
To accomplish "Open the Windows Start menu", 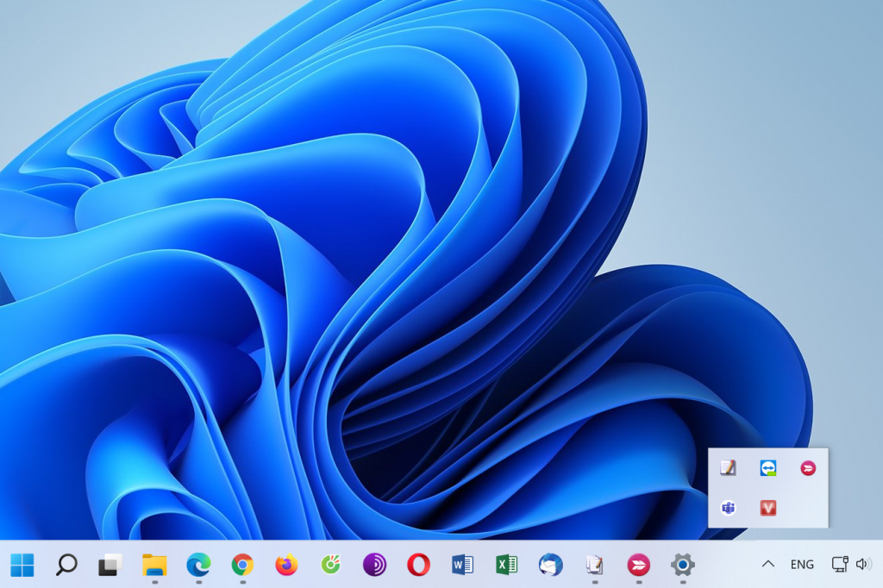I will pyautogui.click(x=22, y=565).
